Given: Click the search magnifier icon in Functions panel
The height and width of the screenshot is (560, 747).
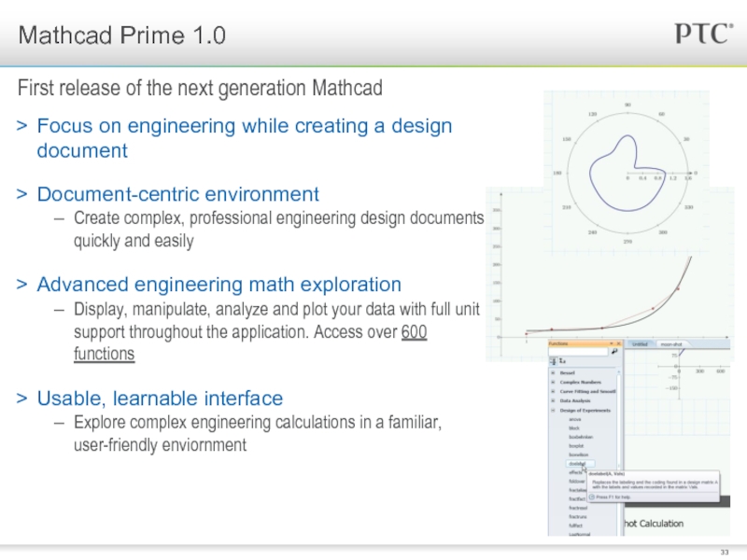Looking at the screenshot, I should (x=614, y=352).
